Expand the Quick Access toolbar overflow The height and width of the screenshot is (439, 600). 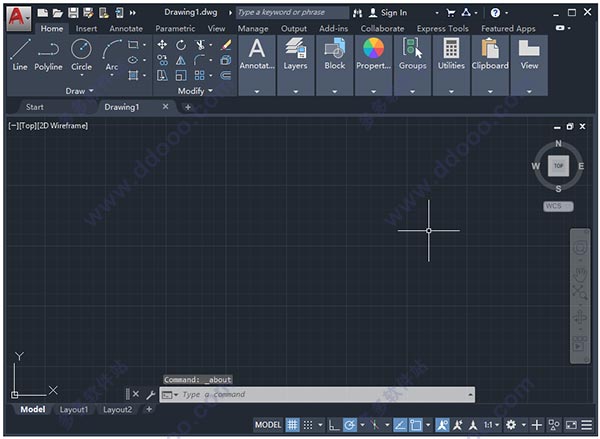(x=132, y=13)
